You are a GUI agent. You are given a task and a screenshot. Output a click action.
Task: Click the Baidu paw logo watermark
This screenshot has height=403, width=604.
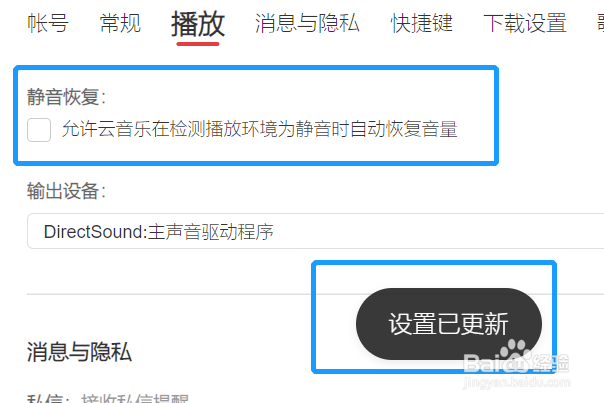coord(513,354)
